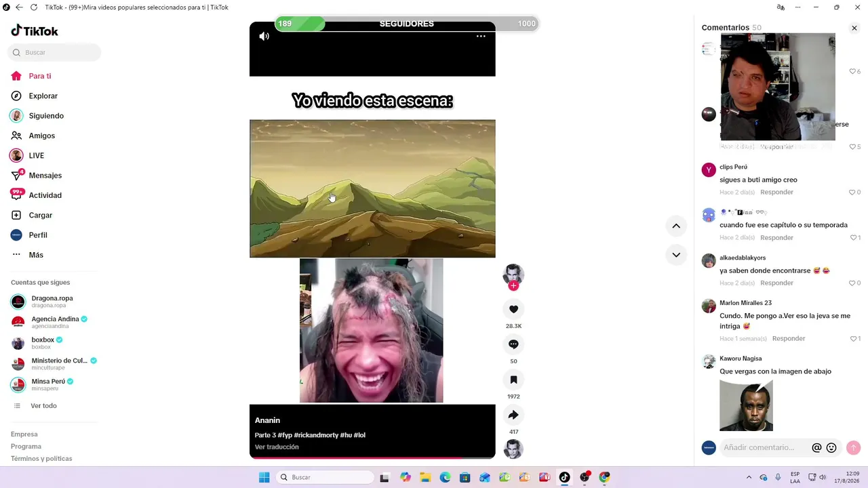This screenshot has width=868, height=488.
Task: Expand Términos y políticas footer section
Action: [41, 458]
